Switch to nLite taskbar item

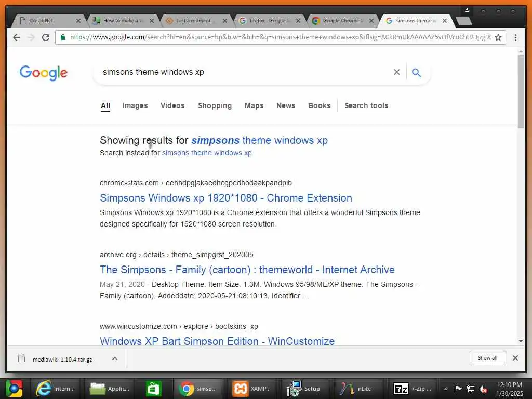(x=356, y=389)
